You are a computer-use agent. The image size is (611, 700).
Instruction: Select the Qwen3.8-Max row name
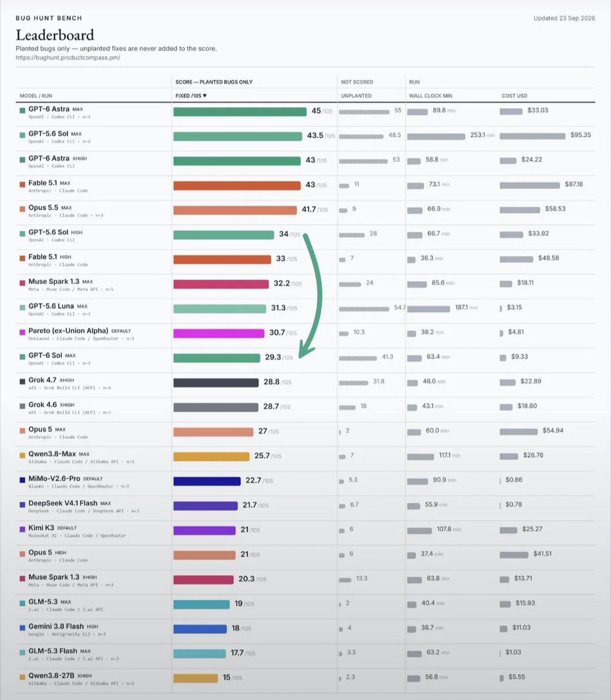point(59,454)
